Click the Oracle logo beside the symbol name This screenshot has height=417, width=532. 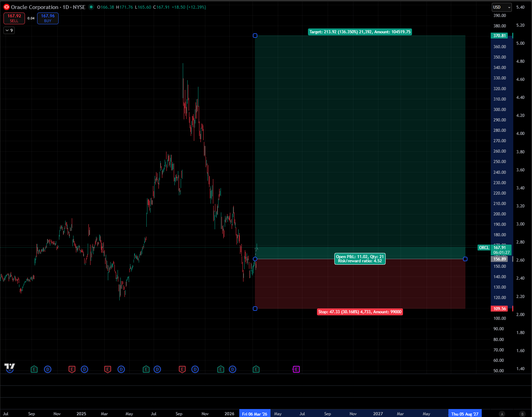point(6,7)
